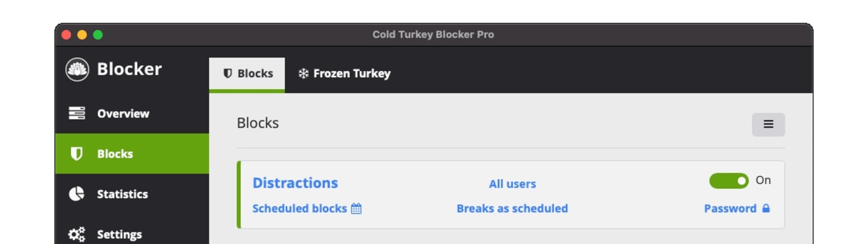Switch to the Frozen Turkey tab

click(x=345, y=74)
